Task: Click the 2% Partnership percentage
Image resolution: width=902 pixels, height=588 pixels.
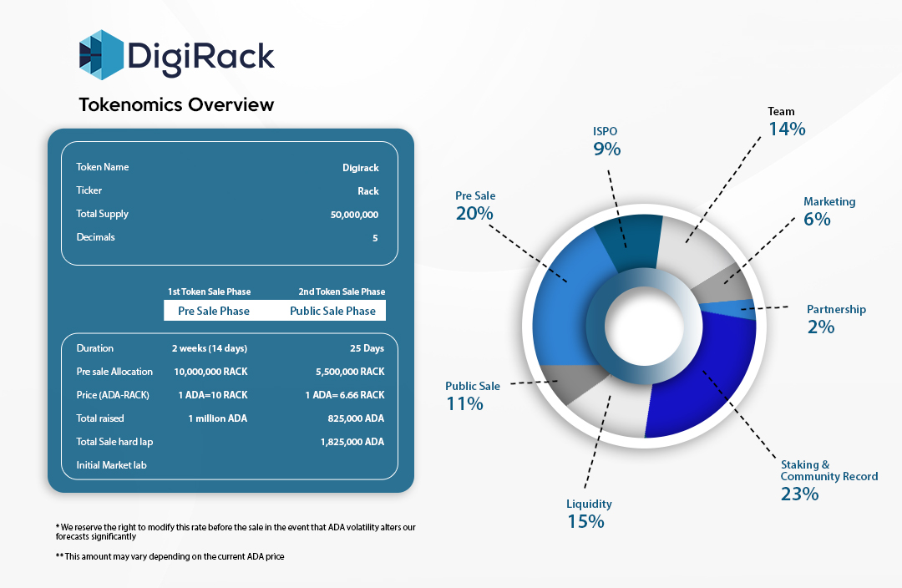Action: (x=821, y=327)
